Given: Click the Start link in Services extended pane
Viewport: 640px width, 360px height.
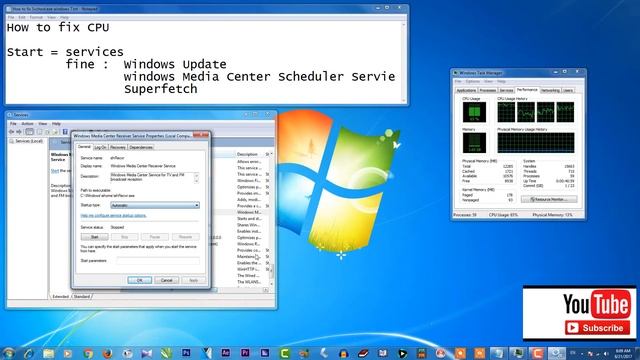Looking at the screenshot, I should coord(55,171).
